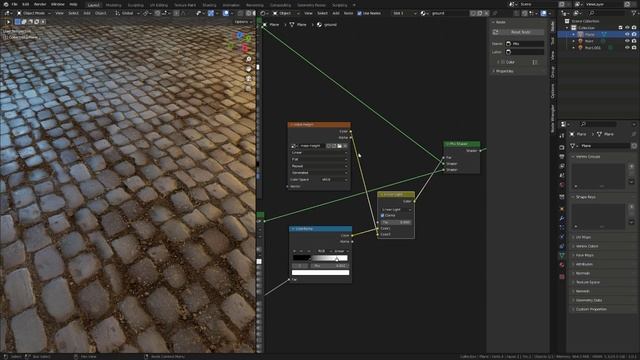
Task: Open the Slot 1 material dropdown
Action: [404, 13]
